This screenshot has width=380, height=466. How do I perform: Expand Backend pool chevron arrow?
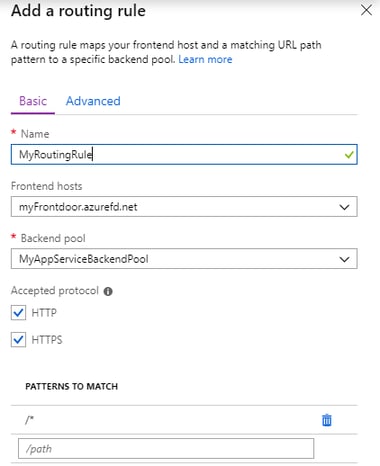tap(344, 259)
